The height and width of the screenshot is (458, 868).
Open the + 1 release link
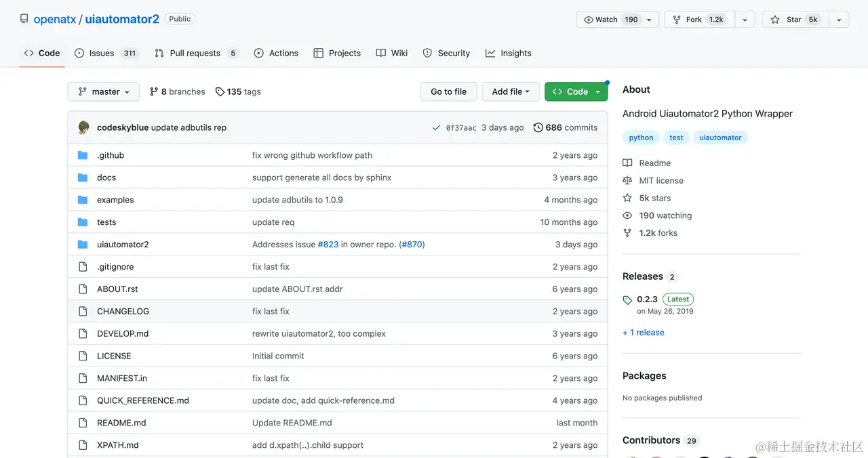(x=644, y=333)
